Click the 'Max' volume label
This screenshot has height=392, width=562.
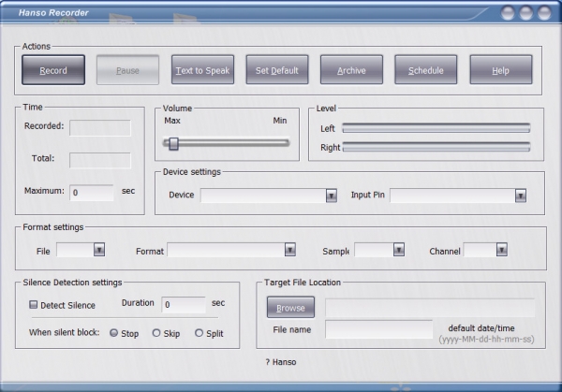[172, 121]
